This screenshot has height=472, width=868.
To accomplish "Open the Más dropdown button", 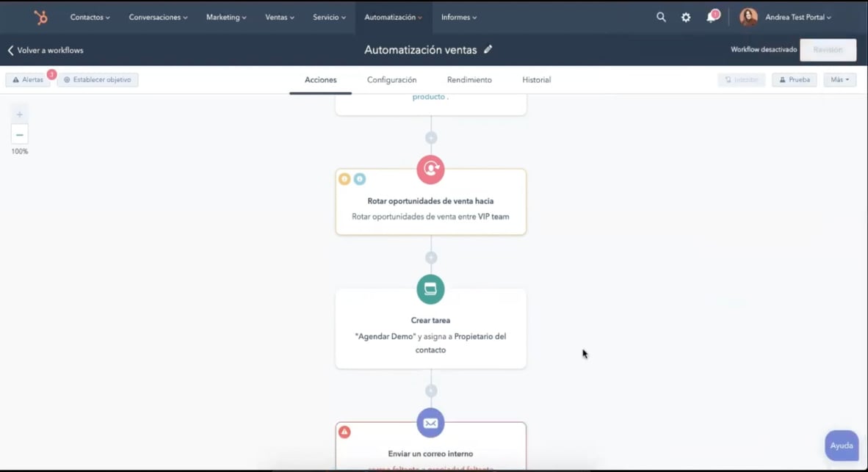I will point(839,80).
